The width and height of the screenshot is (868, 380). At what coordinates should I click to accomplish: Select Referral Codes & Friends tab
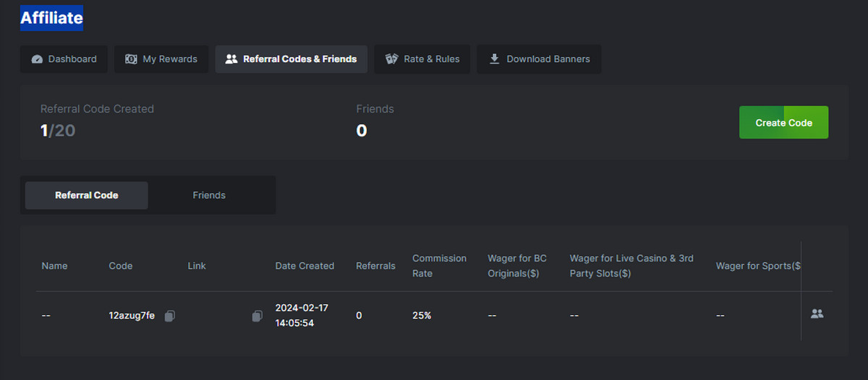pyautogui.click(x=292, y=59)
